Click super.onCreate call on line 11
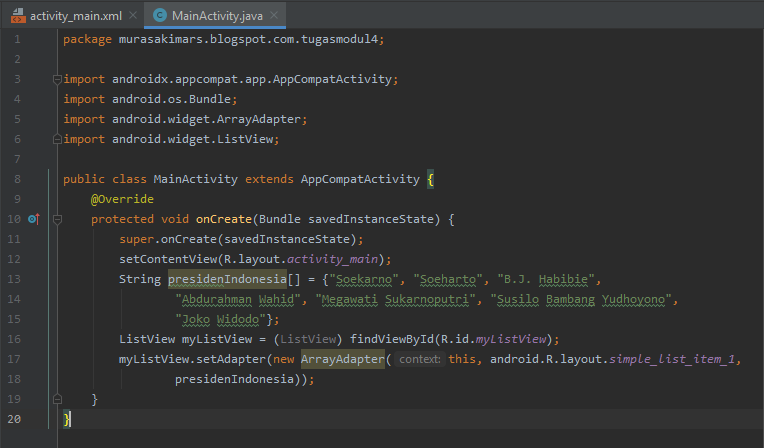Screen dimensions: 764x448 241,239
